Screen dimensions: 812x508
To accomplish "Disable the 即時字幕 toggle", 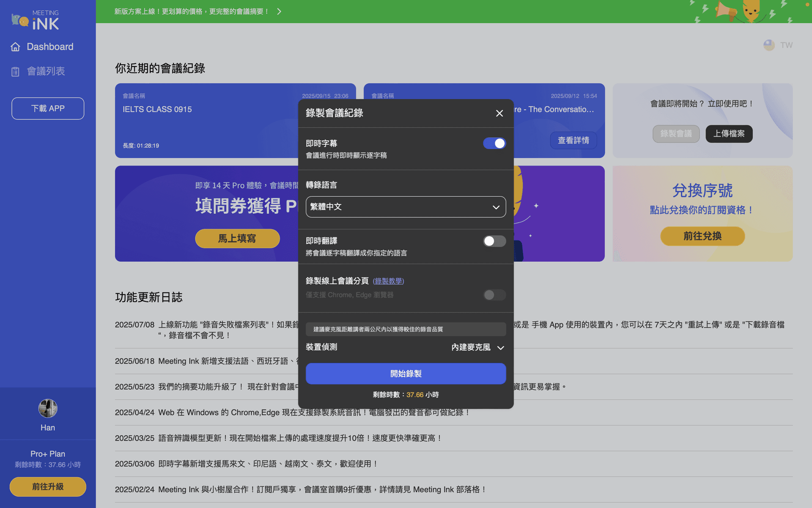I will click(494, 144).
